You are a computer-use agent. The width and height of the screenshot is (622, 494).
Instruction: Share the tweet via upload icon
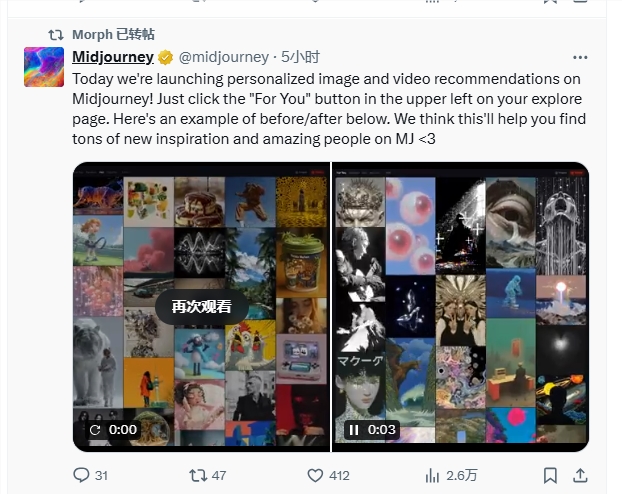point(581,475)
